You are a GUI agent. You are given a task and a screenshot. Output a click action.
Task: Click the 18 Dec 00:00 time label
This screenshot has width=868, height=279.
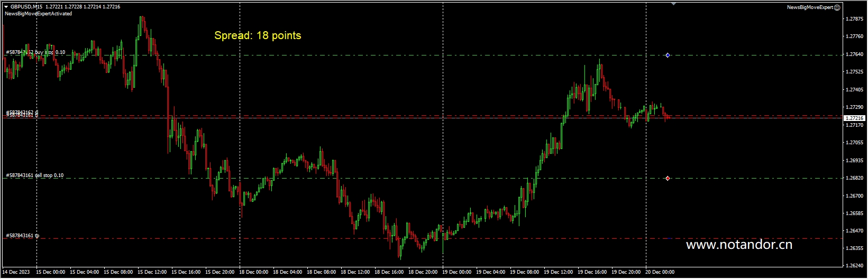(x=254, y=272)
